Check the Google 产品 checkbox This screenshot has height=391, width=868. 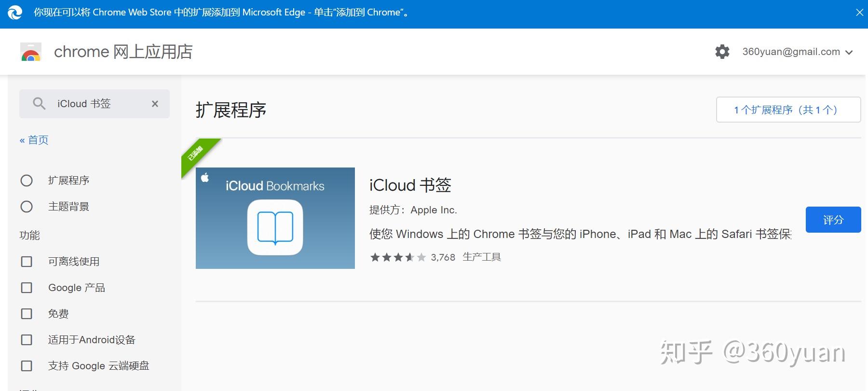(27, 288)
